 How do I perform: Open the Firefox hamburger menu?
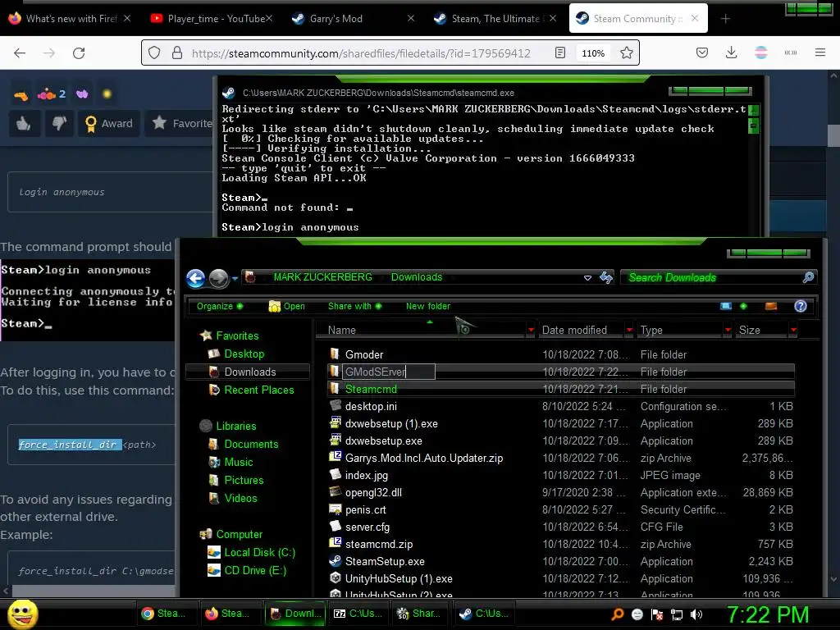pos(820,52)
